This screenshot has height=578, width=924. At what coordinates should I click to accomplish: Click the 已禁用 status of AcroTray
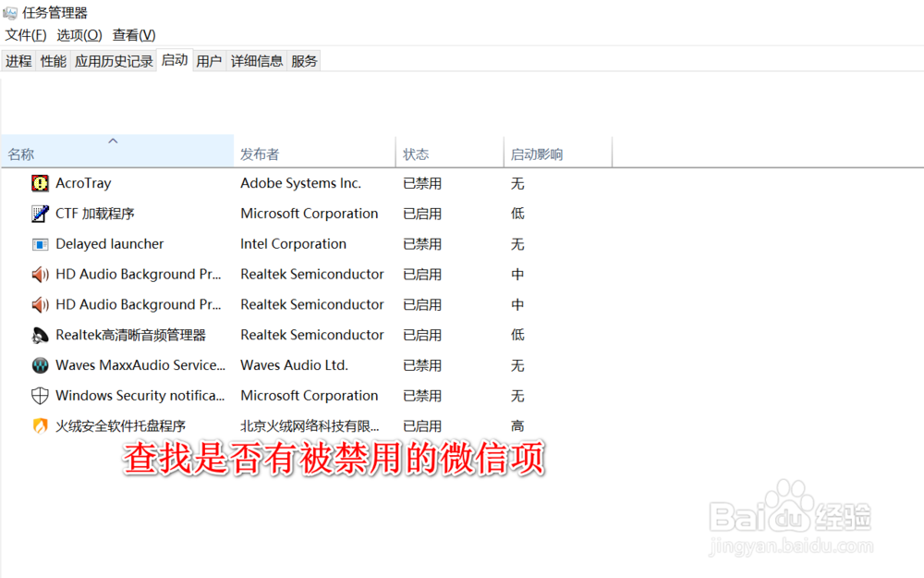422,183
